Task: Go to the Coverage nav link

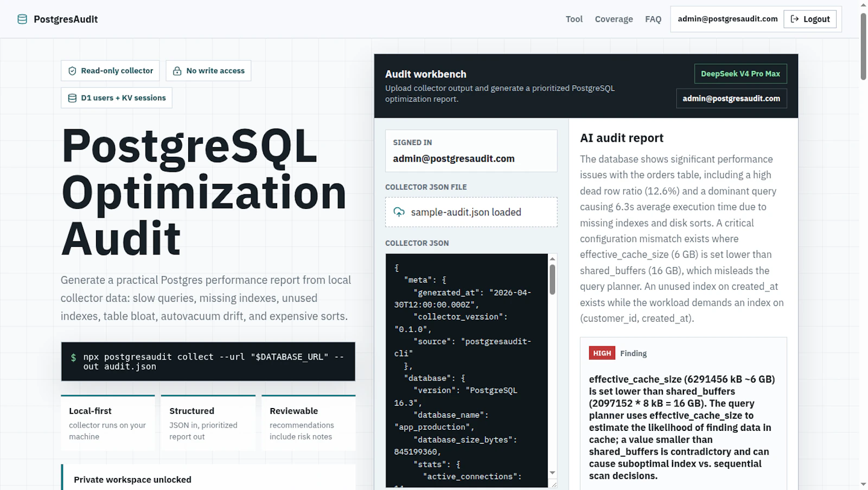Action: coord(614,19)
